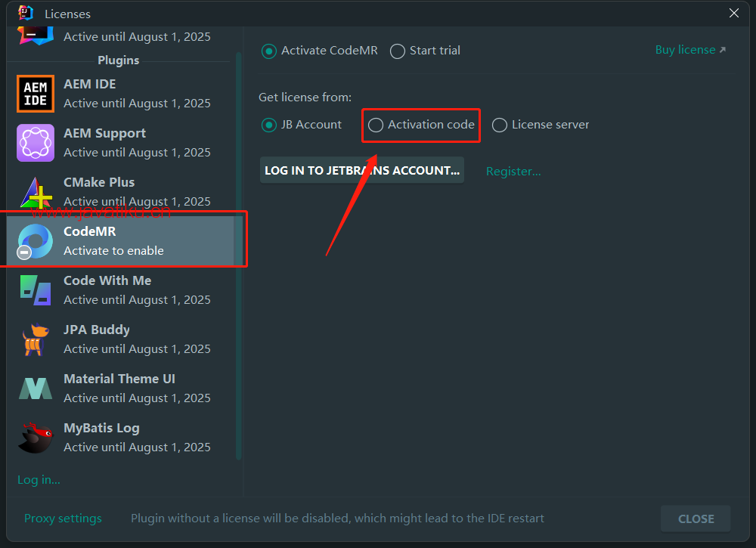Click the CLOSE button

coord(696,519)
